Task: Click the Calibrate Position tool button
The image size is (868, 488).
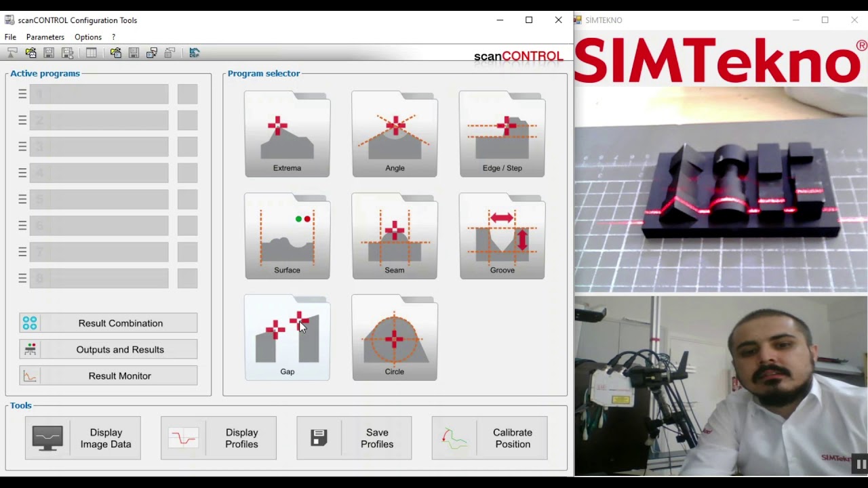Action: [x=490, y=439]
